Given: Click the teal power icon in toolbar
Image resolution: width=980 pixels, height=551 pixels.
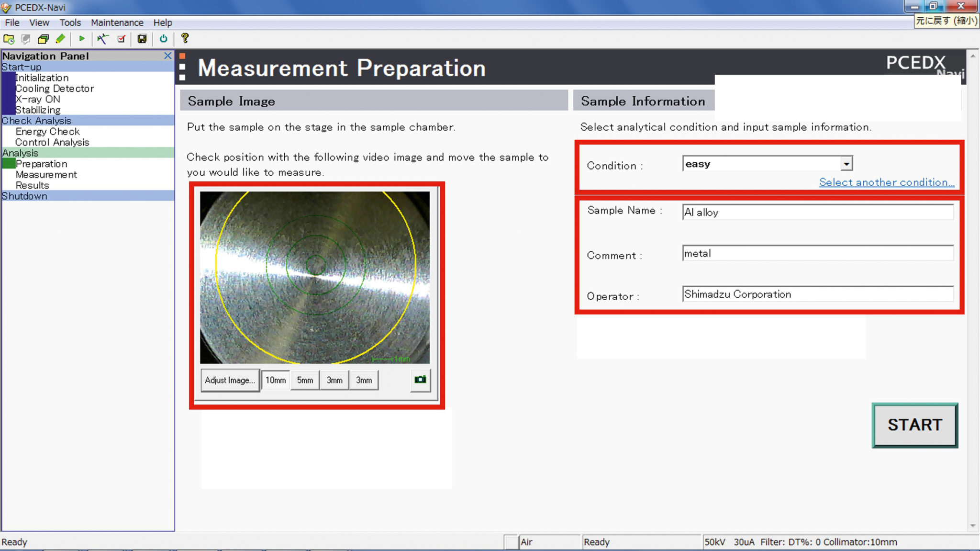Looking at the screenshot, I should point(164,39).
